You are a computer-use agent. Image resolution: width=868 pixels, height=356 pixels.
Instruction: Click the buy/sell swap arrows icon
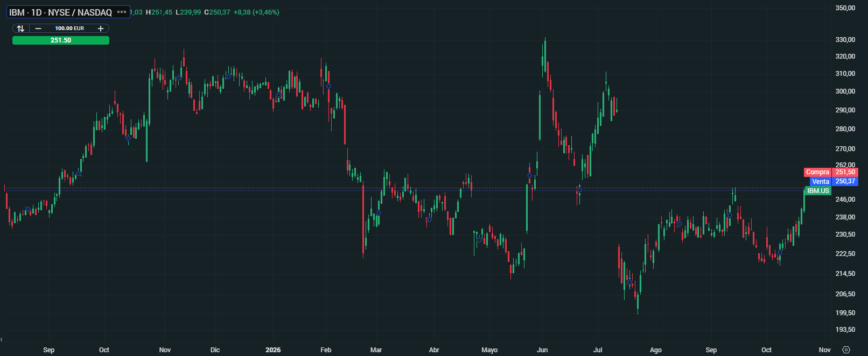pos(20,29)
